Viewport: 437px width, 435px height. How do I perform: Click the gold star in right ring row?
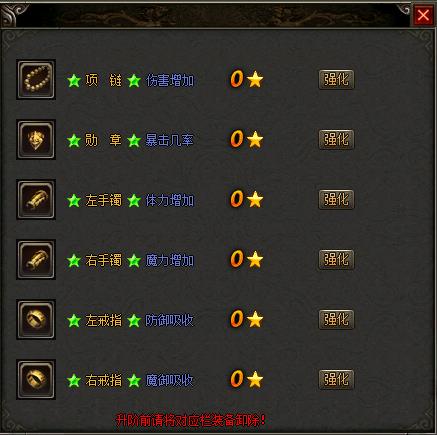(255, 379)
